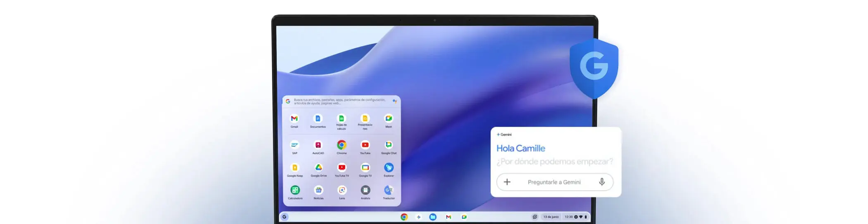Screen dimensions: 868x224
Task: Open Gmail from the app launcher grid
Action: click(294, 118)
